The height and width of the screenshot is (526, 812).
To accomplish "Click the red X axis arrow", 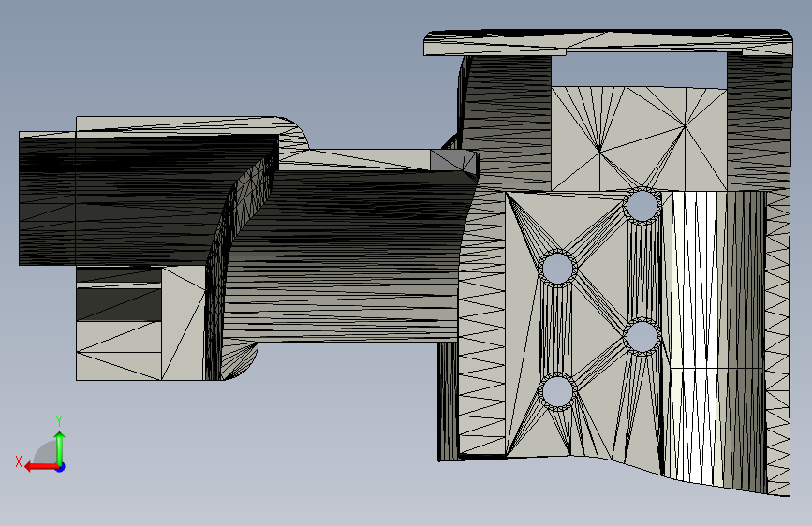I will [40, 467].
